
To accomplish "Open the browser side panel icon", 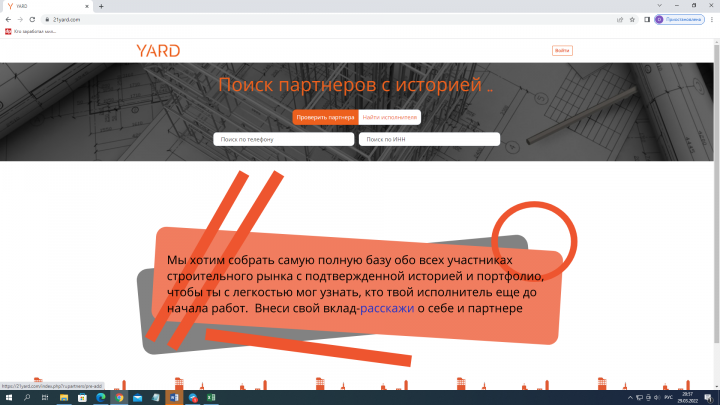I will coord(647,20).
